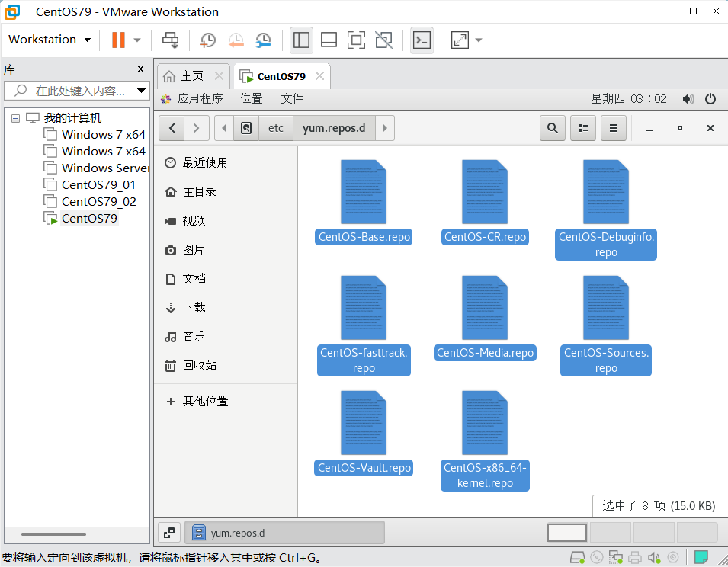Navigate to etc in path bar

[276, 128]
